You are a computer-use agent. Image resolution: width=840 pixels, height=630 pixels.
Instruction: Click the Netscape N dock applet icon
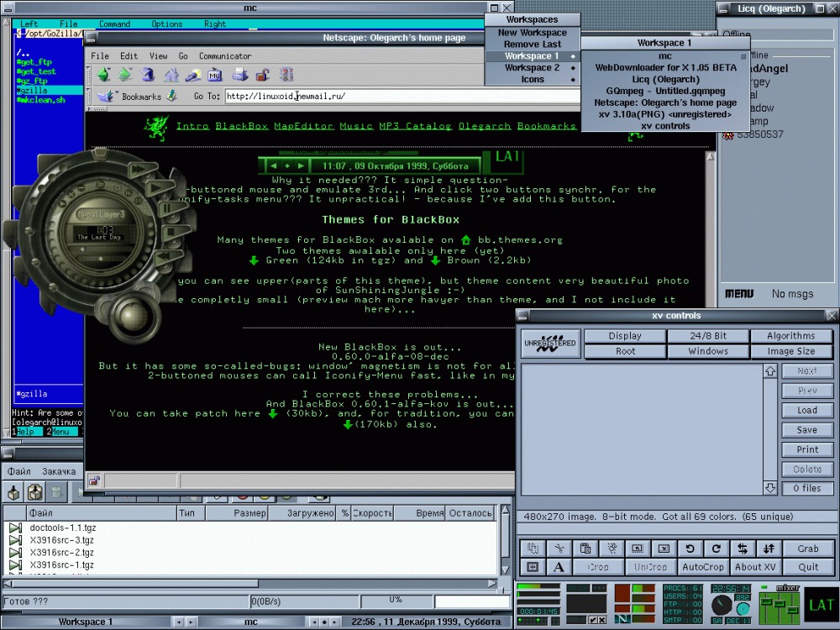pos(622,619)
